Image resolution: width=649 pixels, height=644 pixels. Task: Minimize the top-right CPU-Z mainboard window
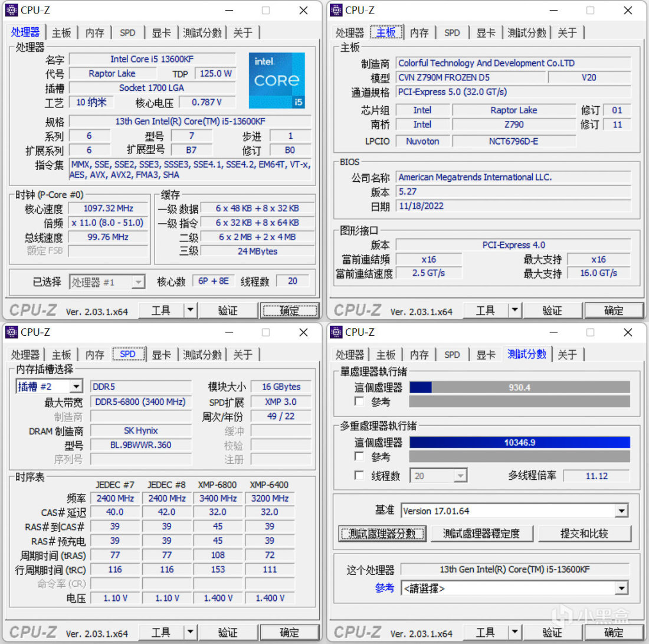pyautogui.click(x=553, y=11)
